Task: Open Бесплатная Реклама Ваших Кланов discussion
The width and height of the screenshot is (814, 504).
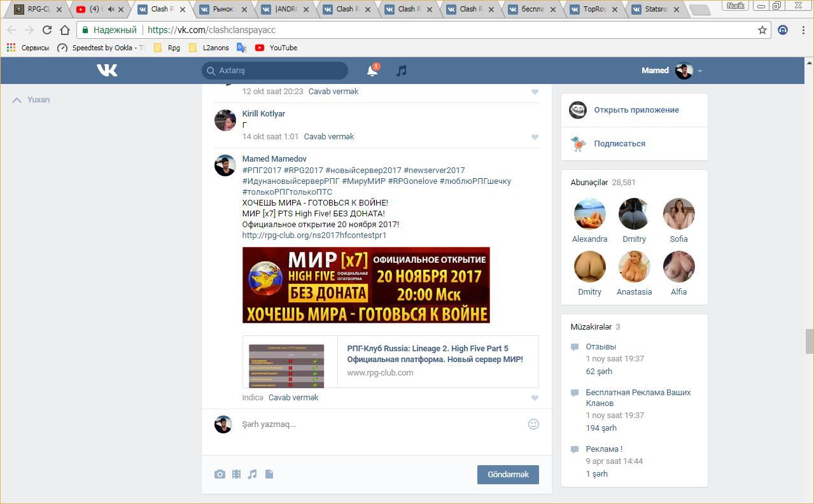Action: 638,398
